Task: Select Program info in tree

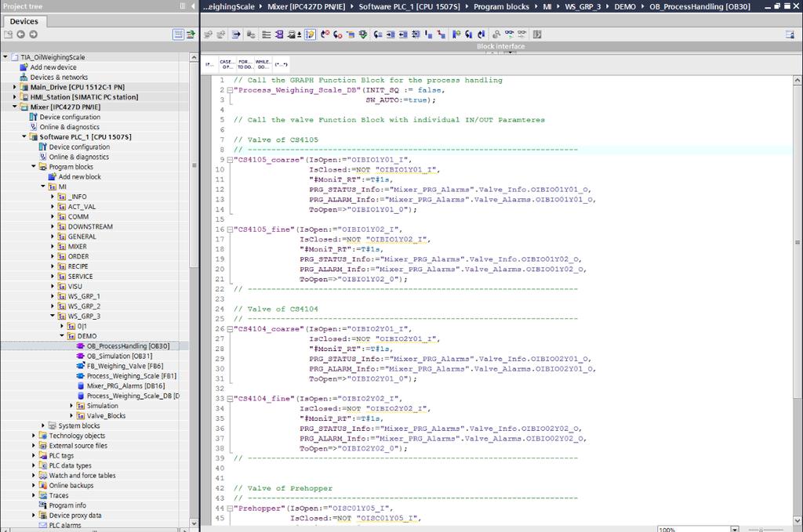Action: [x=67, y=505]
